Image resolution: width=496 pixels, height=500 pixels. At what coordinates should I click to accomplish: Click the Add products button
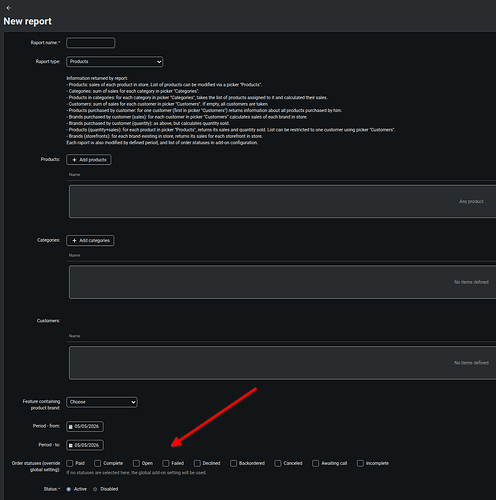pyautogui.click(x=89, y=160)
